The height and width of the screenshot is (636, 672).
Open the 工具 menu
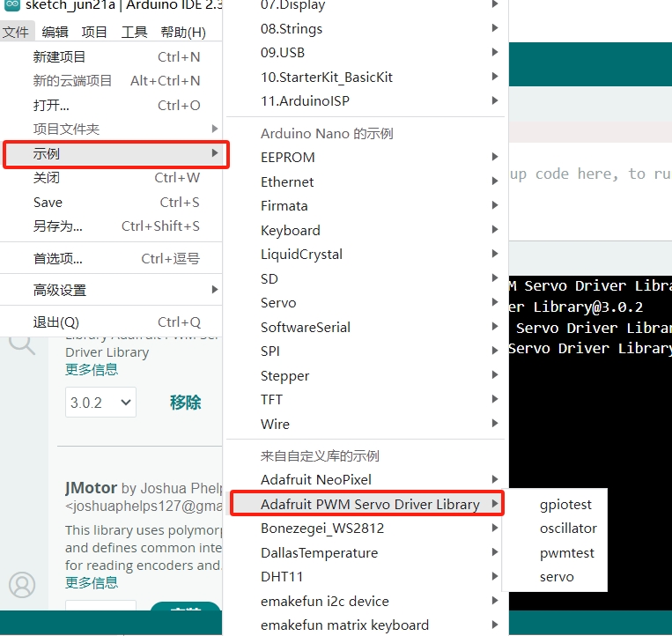coord(134,33)
